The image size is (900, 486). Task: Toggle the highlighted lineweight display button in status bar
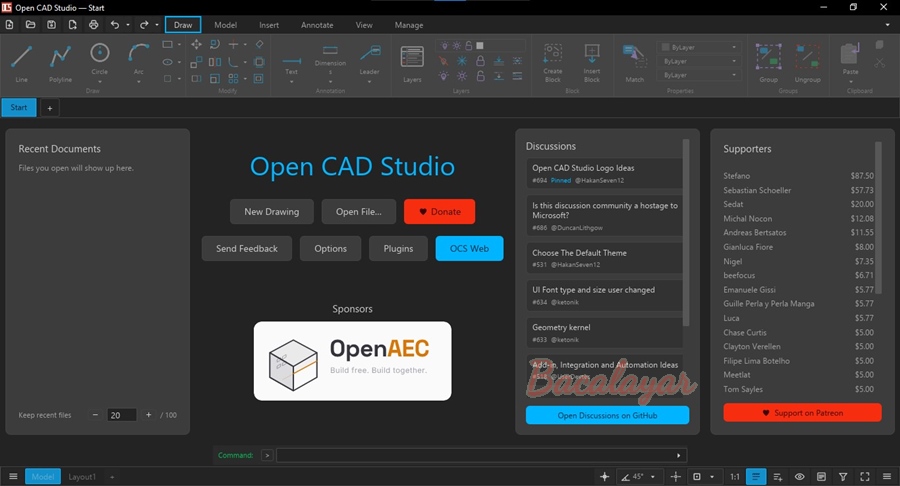756,476
